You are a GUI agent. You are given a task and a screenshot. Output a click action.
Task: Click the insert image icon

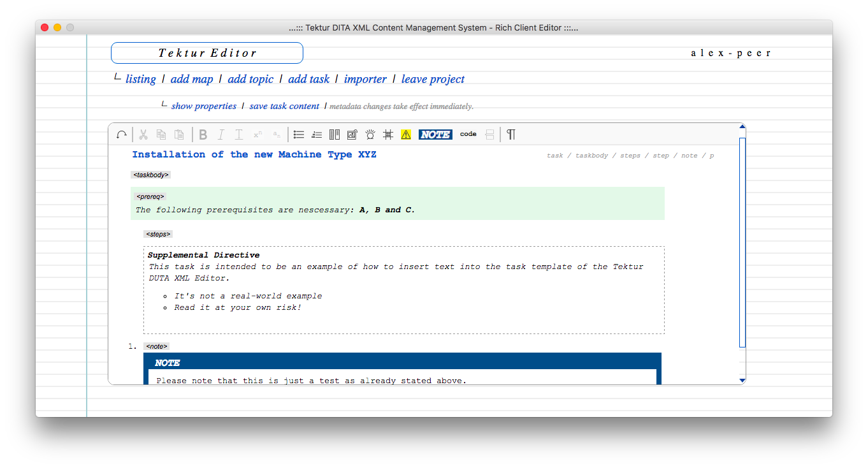point(352,135)
